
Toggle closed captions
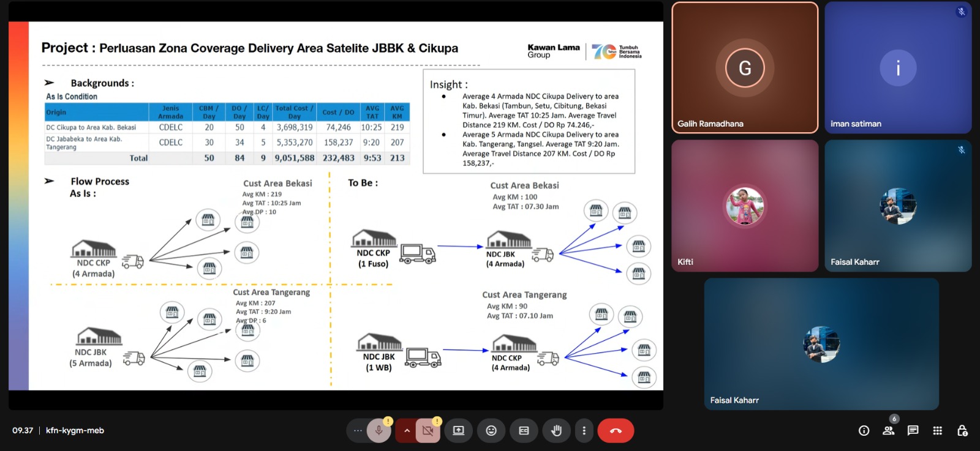[x=524, y=431]
